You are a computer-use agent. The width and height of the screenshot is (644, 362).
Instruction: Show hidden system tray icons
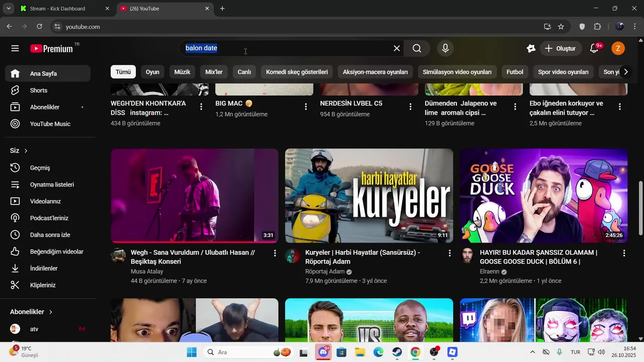(x=532, y=352)
